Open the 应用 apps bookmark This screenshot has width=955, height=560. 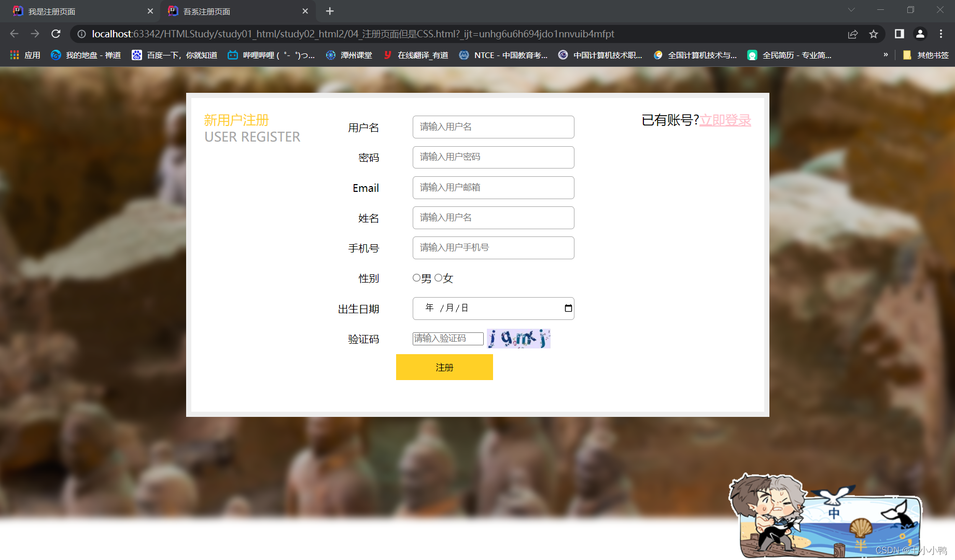tap(25, 55)
